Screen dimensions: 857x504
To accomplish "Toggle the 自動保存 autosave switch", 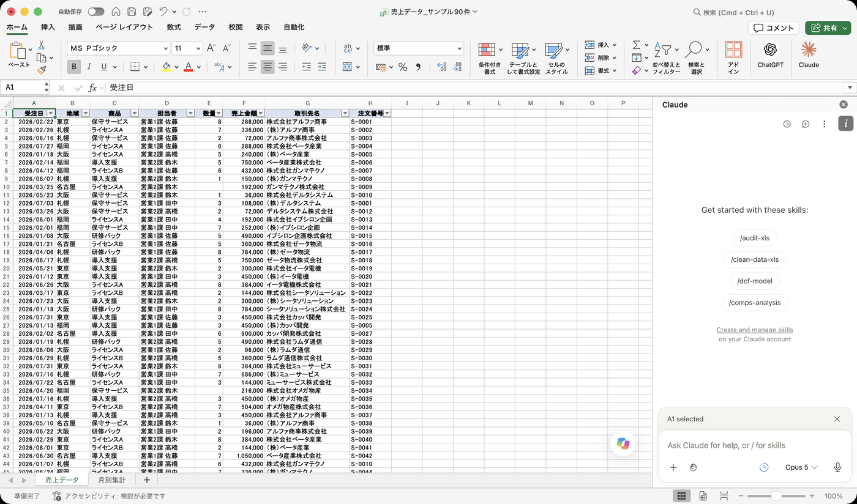I will coord(96,12).
